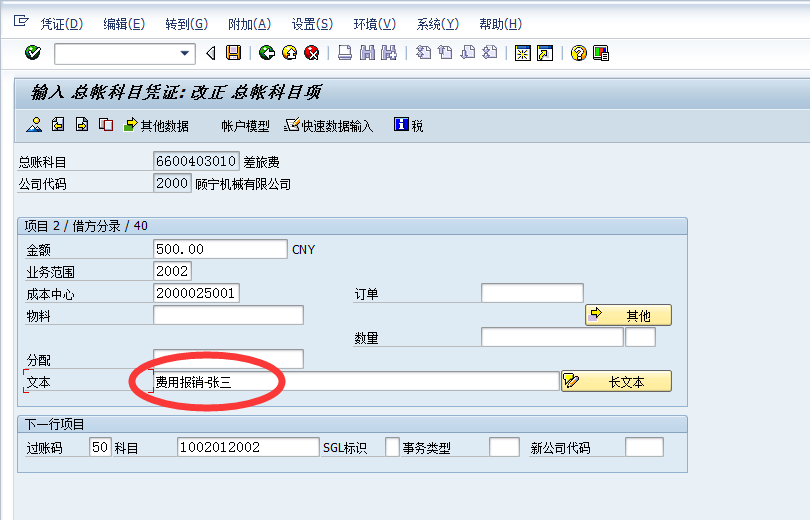Viewport: 810px width, 520px height.
Task: Open the 环境(V) menu
Action: point(375,24)
